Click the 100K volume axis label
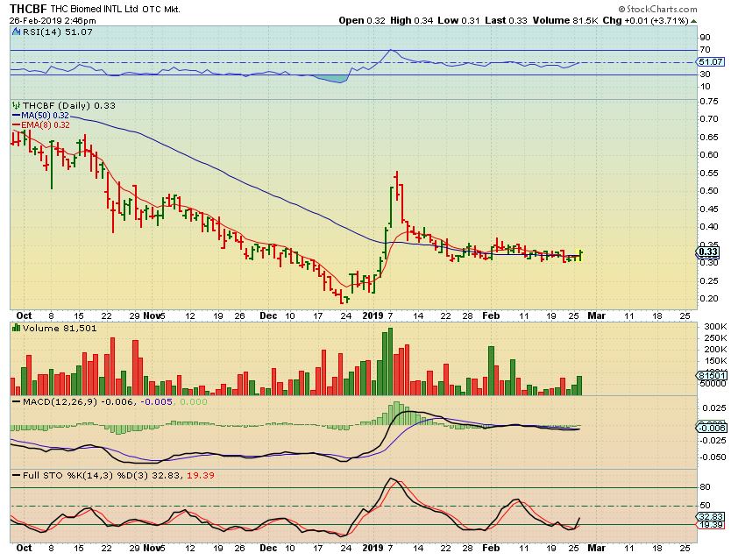 pyautogui.click(x=715, y=372)
